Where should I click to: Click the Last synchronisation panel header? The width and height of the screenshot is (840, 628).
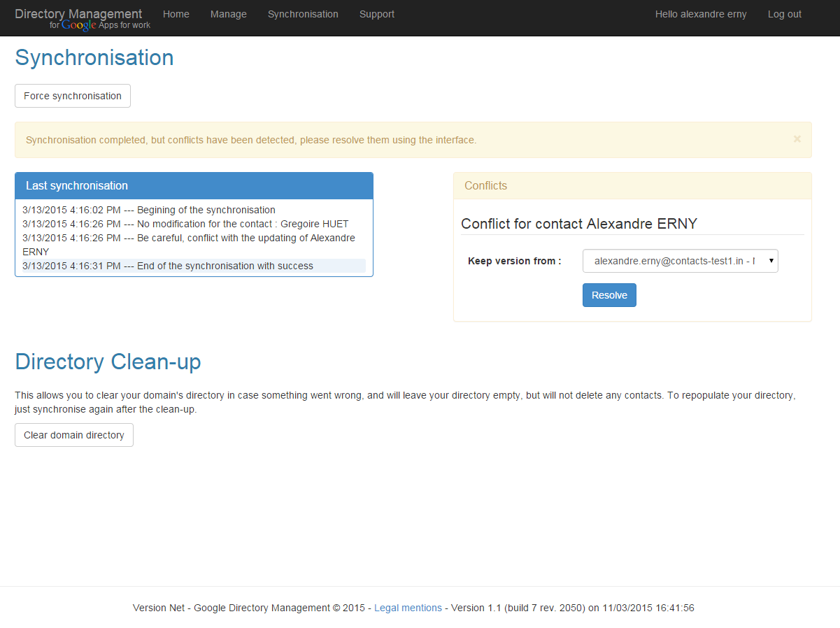pos(194,186)
